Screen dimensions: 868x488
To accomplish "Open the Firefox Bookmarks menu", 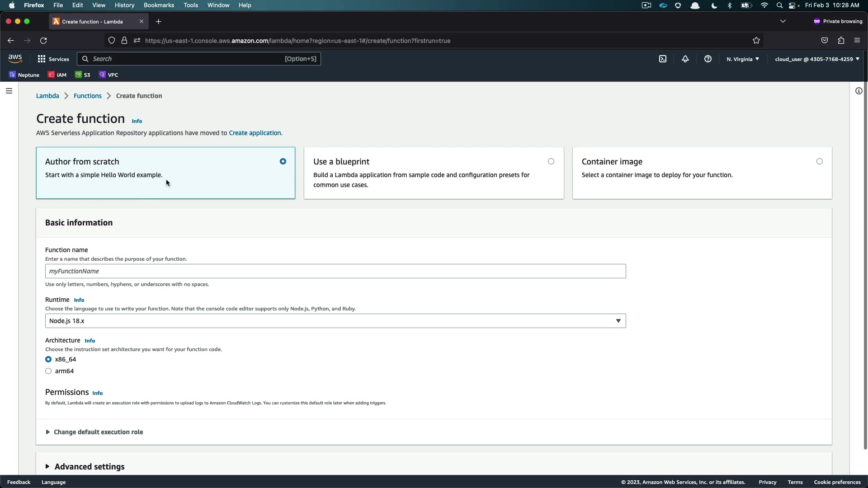I will click(159, 5).
